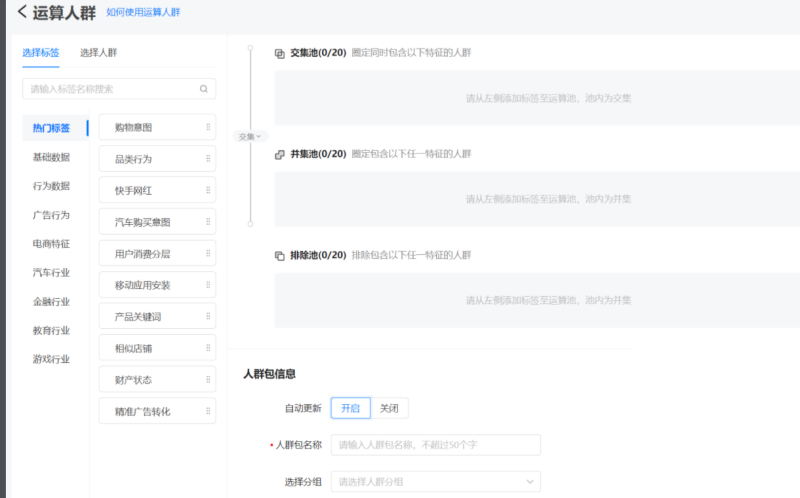Grab the drag handle on 品类行为
800x498 pixels.
pos(208,159)
